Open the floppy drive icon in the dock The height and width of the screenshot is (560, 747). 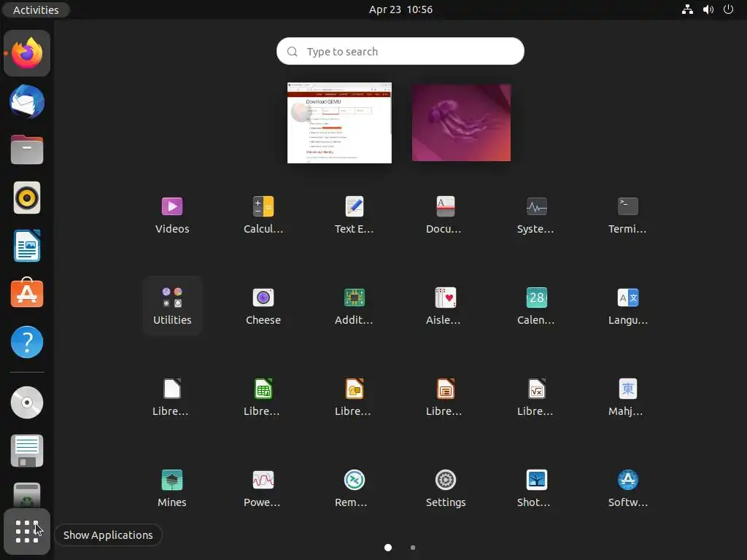click(27, 451)
